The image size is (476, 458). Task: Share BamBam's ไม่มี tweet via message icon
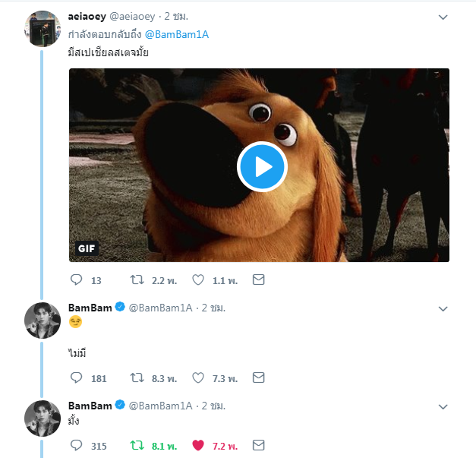(259, 377)
